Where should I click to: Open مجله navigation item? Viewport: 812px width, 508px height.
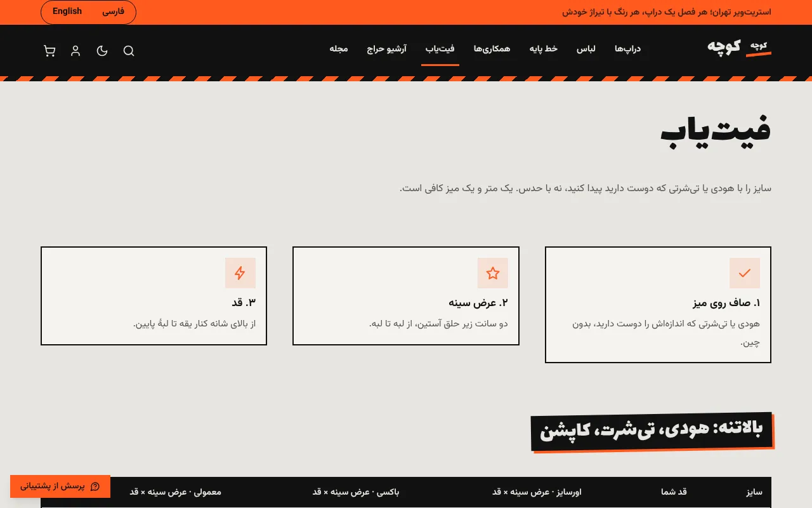(339, 49)
